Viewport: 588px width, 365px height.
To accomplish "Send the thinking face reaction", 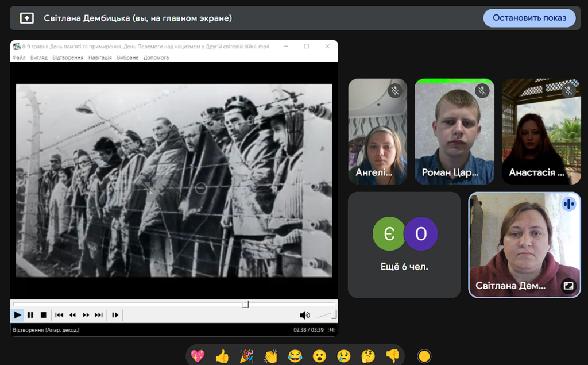I will (368, 356).
